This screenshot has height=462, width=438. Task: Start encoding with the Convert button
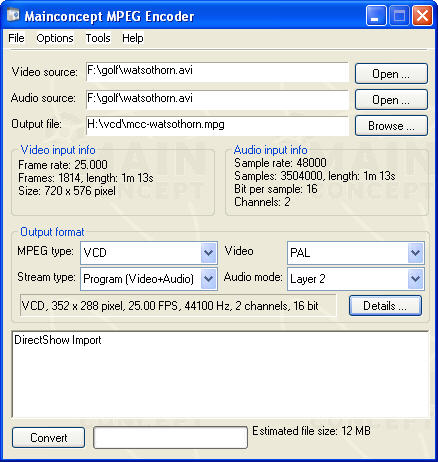(x=49, y=438)
